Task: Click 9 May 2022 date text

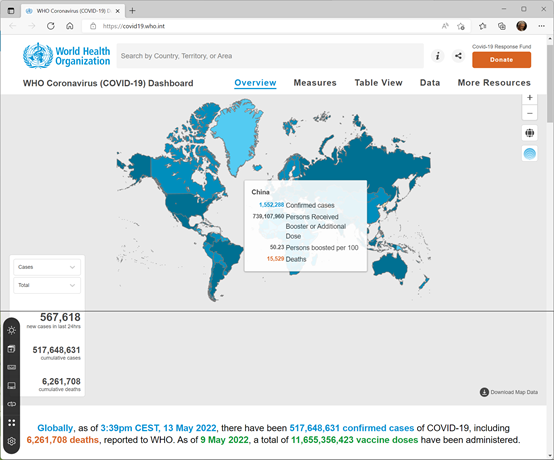Action: tap(224, 440)
